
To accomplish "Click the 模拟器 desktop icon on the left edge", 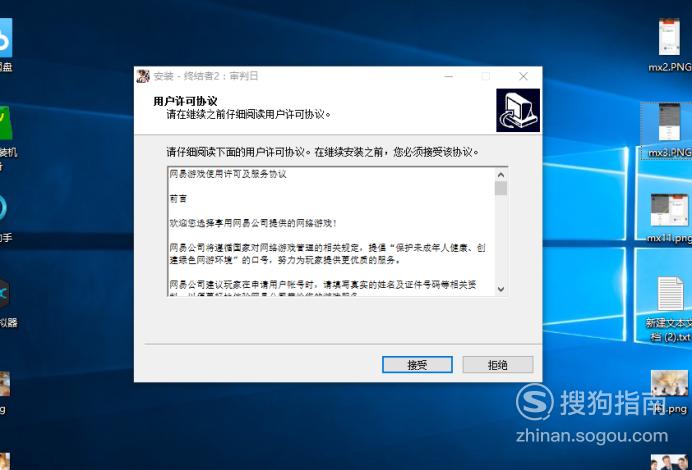I will click(x=7, y=302).
